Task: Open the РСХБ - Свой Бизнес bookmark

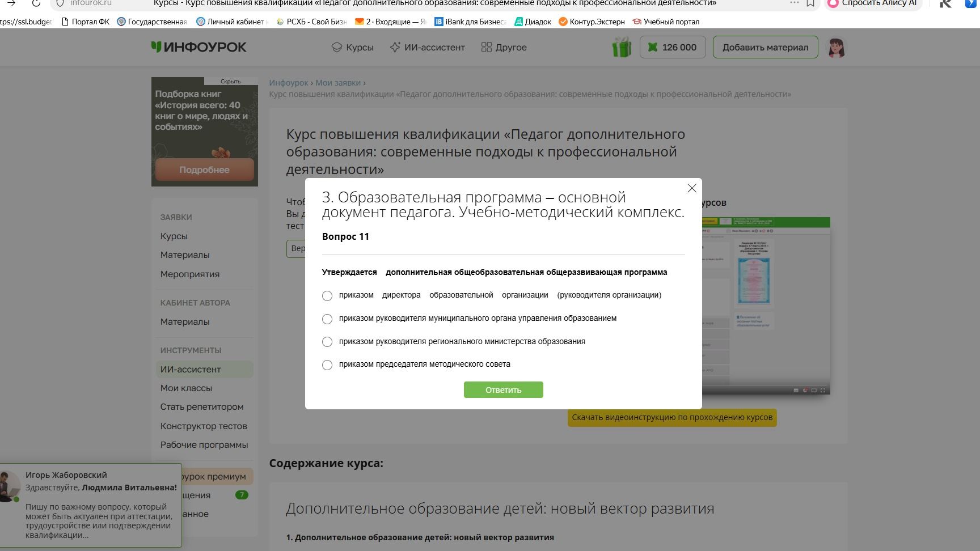Action: point(311,22)
